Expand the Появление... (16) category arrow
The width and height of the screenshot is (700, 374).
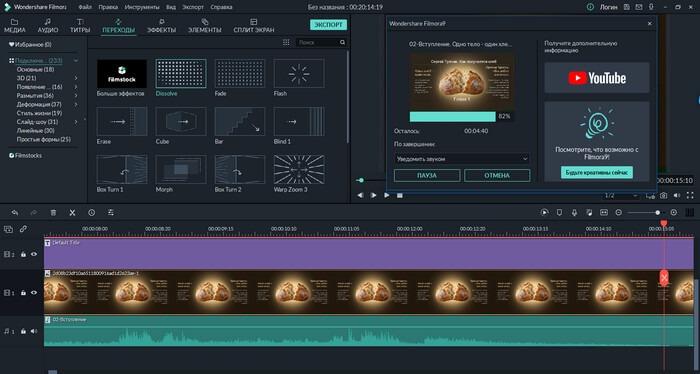click(76, 87)
